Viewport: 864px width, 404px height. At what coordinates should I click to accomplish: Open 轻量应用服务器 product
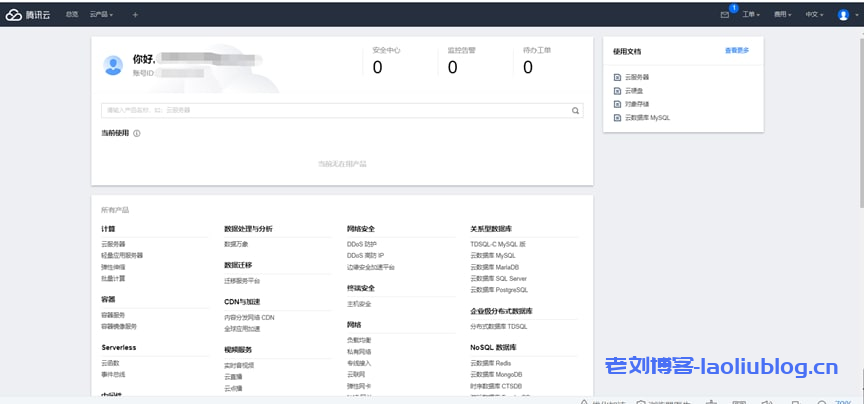[x=122, y=255]
